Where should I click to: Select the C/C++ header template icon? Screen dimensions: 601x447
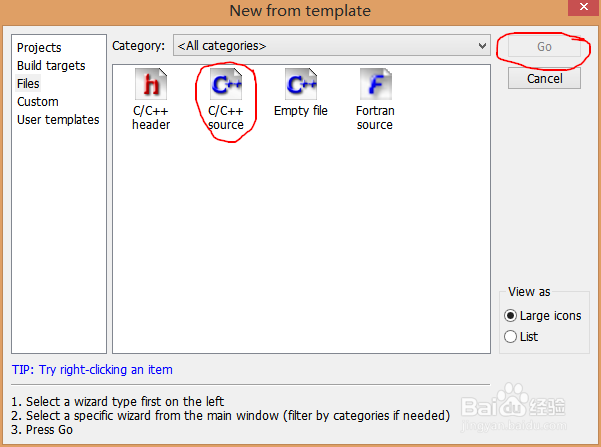coord(151,84)
